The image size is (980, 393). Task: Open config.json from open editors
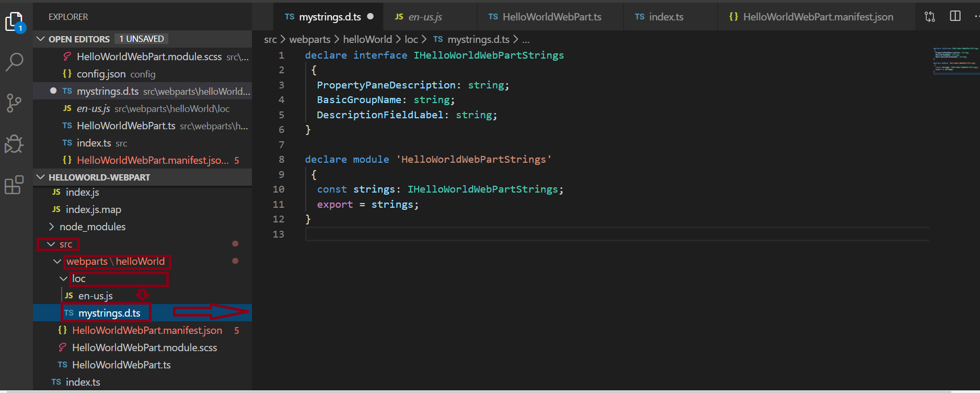point(142,74)
